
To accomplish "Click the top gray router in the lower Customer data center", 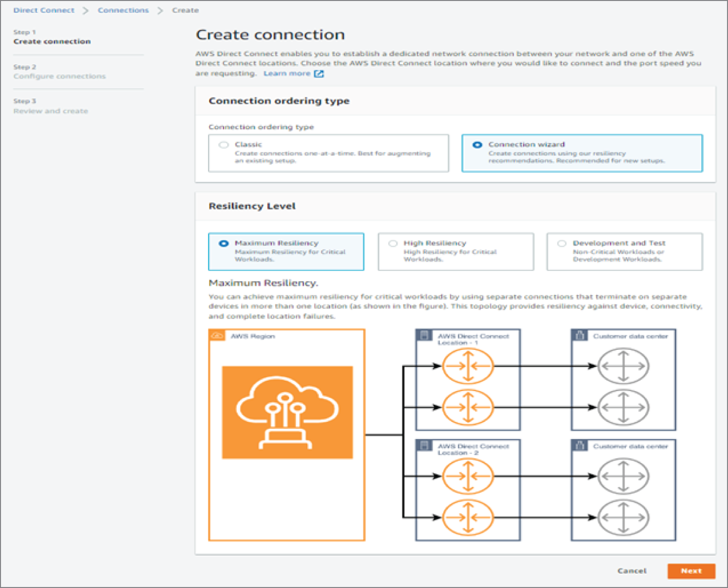I will click(623, 476).
